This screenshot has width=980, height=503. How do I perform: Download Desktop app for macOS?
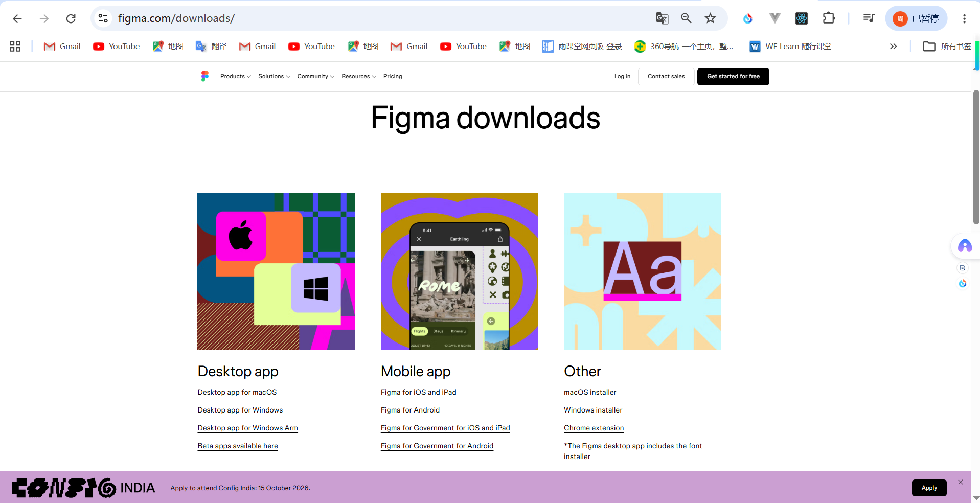pos(237,392)
